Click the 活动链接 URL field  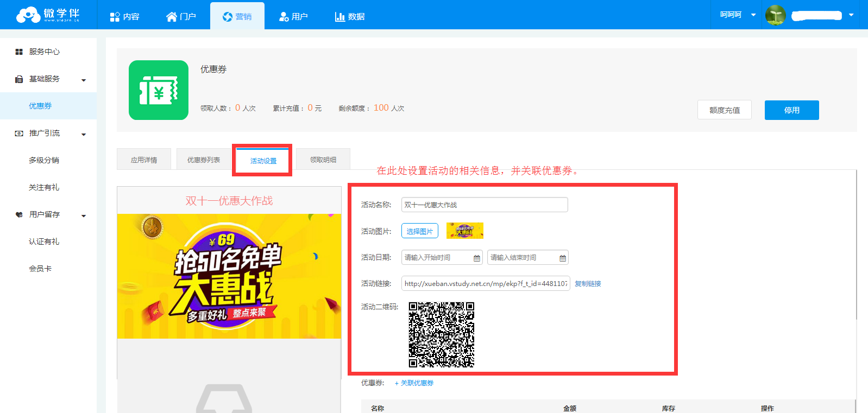(x=486, y=283)
